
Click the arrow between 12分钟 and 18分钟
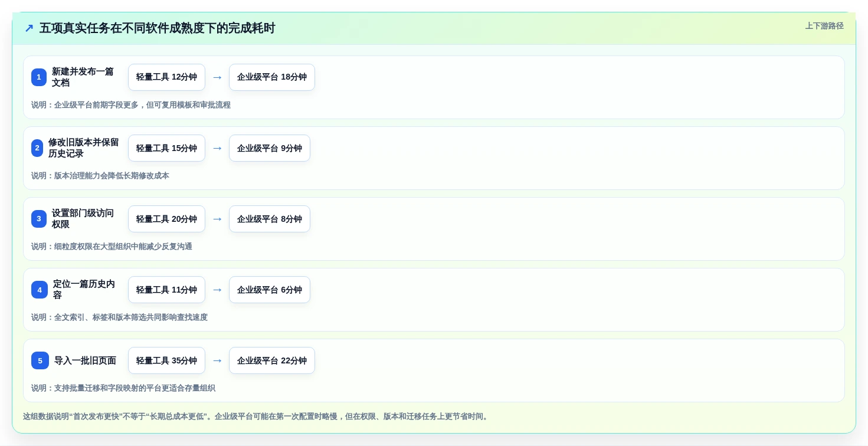pyautogui.click(x=217, y=77)
